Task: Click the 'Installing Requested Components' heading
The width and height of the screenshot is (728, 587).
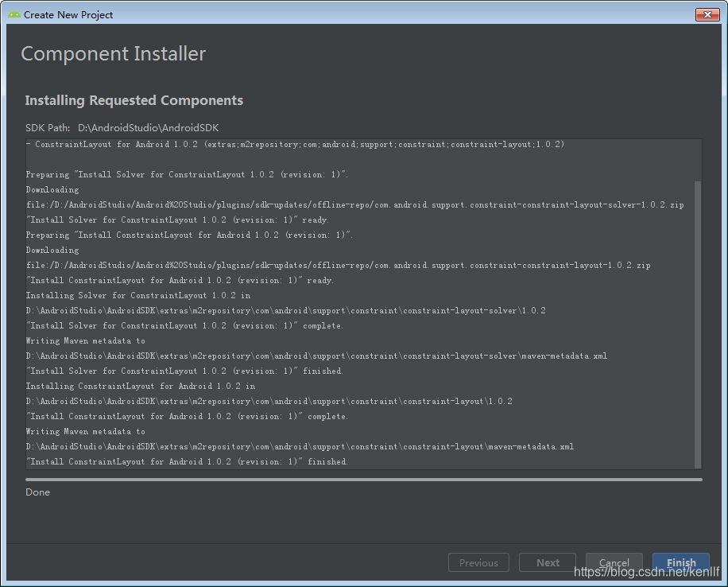Action: tap(134, 100)
